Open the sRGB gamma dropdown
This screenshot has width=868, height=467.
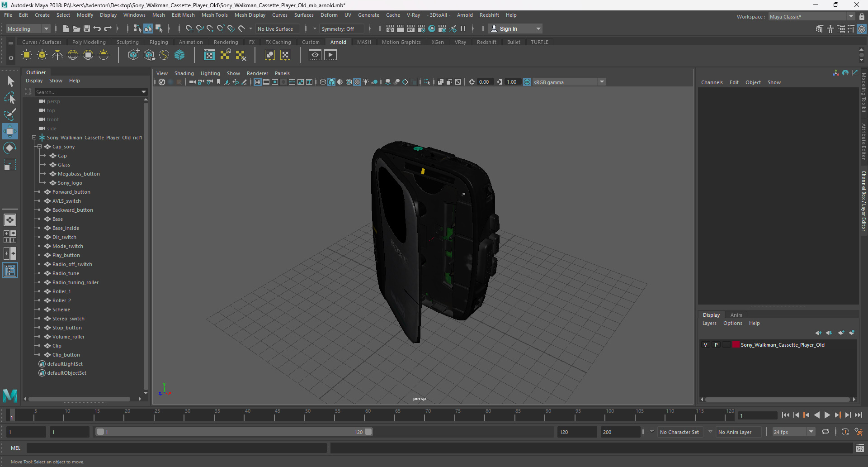pos(569,82)
